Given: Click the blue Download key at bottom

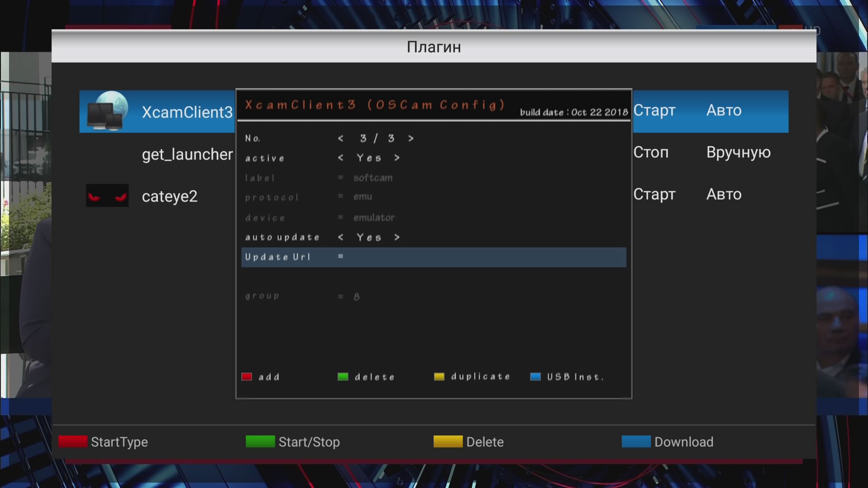Looking at the screenshot, I should [x=636, y=441].
